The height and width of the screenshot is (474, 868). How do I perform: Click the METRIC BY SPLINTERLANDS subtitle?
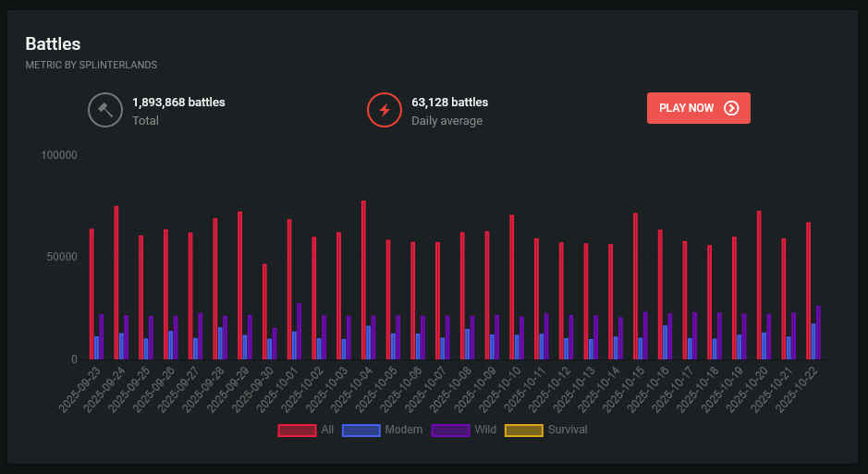tap(91, 65)
